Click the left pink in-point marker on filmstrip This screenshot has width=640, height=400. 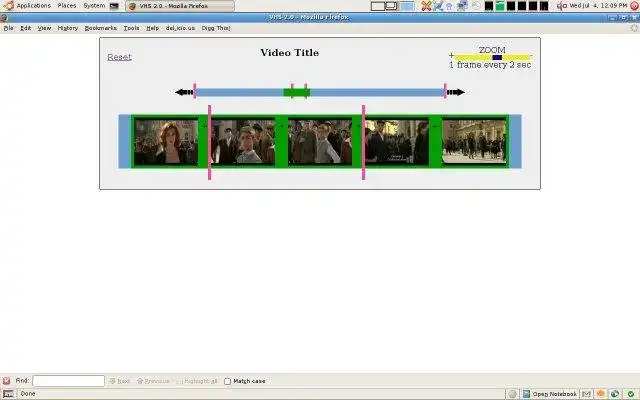tap(209, 142)
